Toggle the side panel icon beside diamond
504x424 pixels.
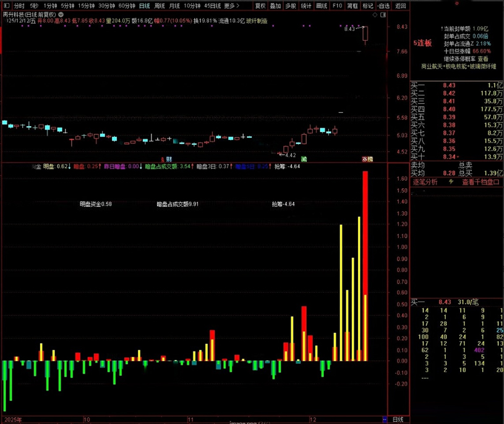(x=383, y=15)
